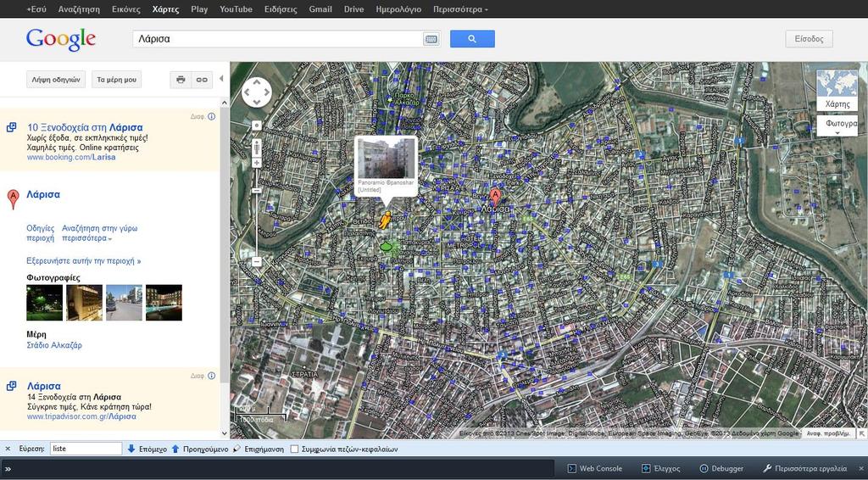Viewport: 868px width, 480px height.
Task: Open +Εσύ in the top bar
Action: point(36,9)
